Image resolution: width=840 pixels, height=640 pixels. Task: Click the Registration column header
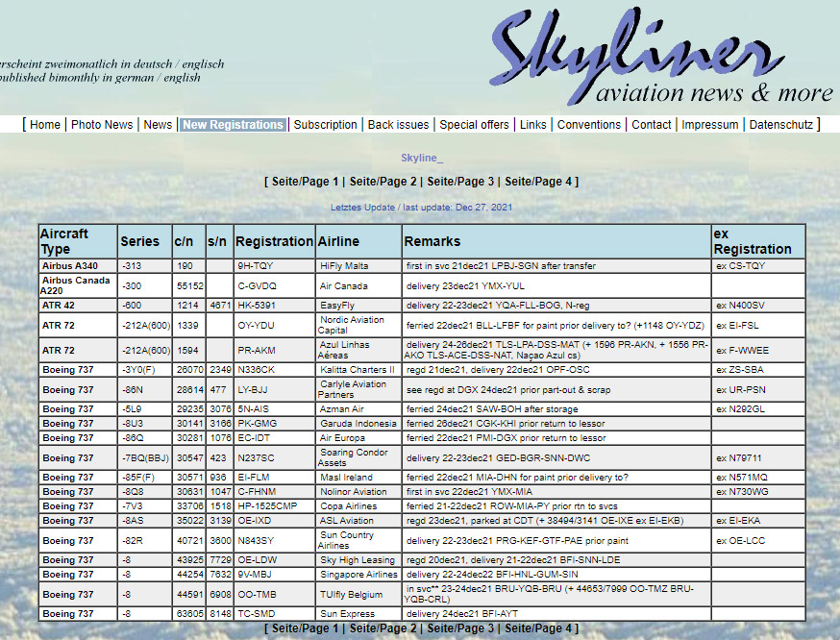tap(274, 241)
